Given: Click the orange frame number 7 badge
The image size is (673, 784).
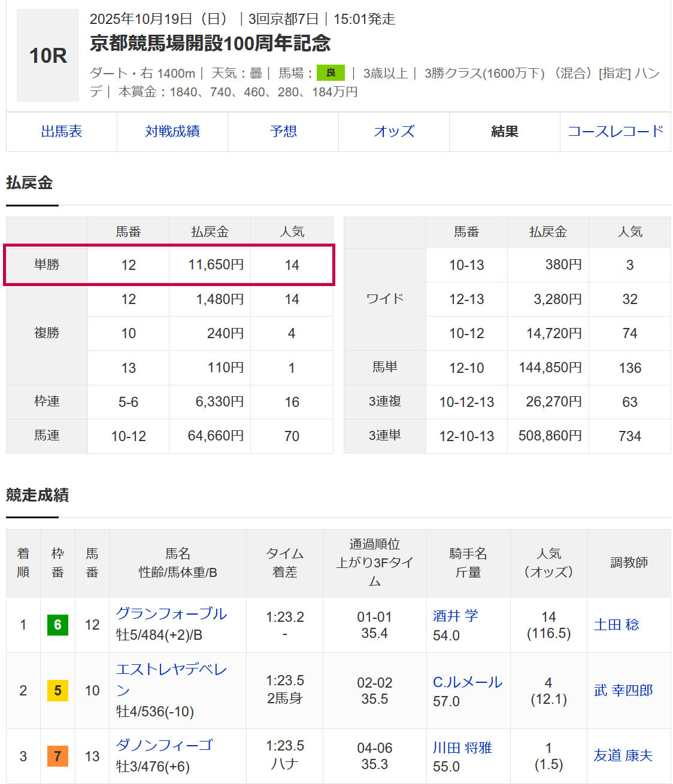Looking at the screenshot, I should (x=57, y=756).
